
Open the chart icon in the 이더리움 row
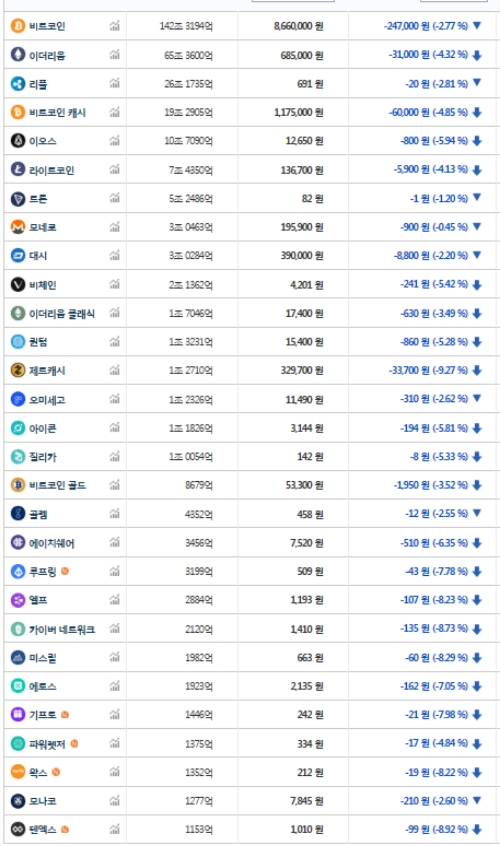click(x=114, y=54)
